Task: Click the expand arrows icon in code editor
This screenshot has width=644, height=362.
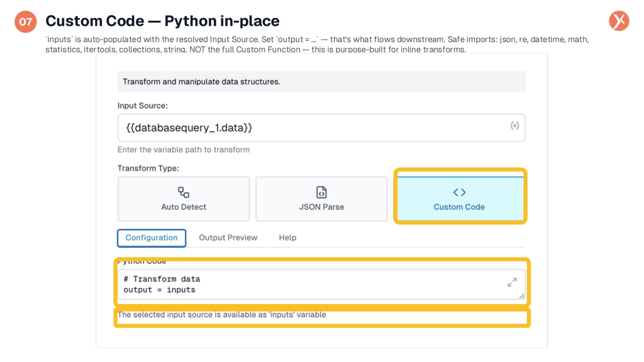Action: (512, 282)
